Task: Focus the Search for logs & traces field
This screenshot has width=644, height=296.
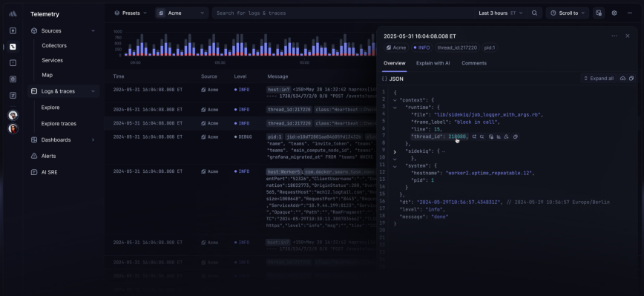Action: pos(343,13)
